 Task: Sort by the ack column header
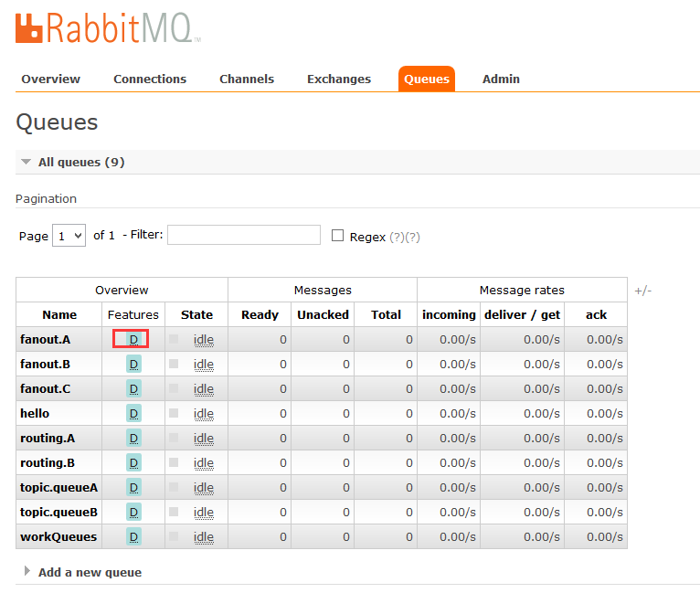point(596,314)
